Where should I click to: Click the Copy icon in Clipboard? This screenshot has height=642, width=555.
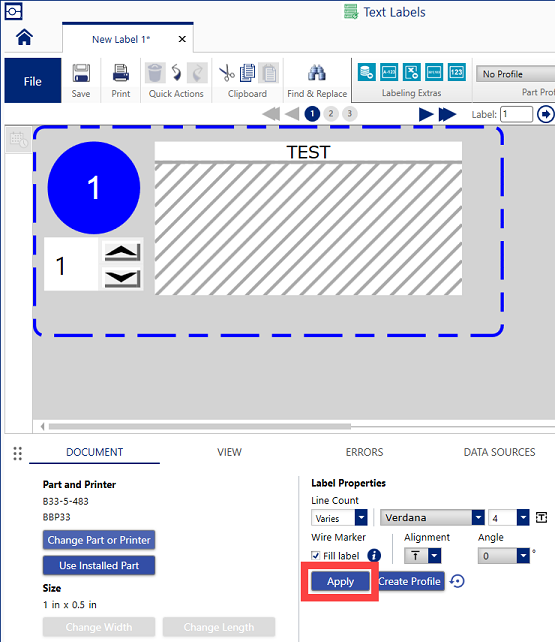coord(248,73)
